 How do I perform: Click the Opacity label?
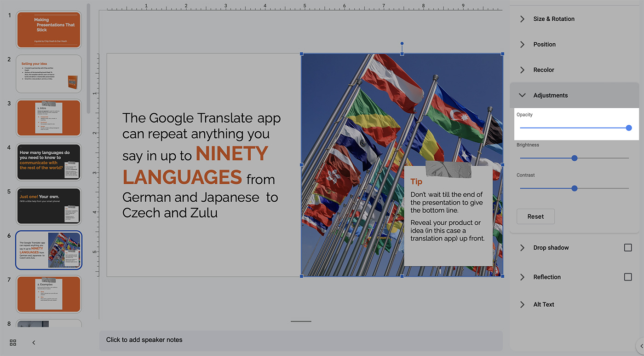click(x=524, y=115)
